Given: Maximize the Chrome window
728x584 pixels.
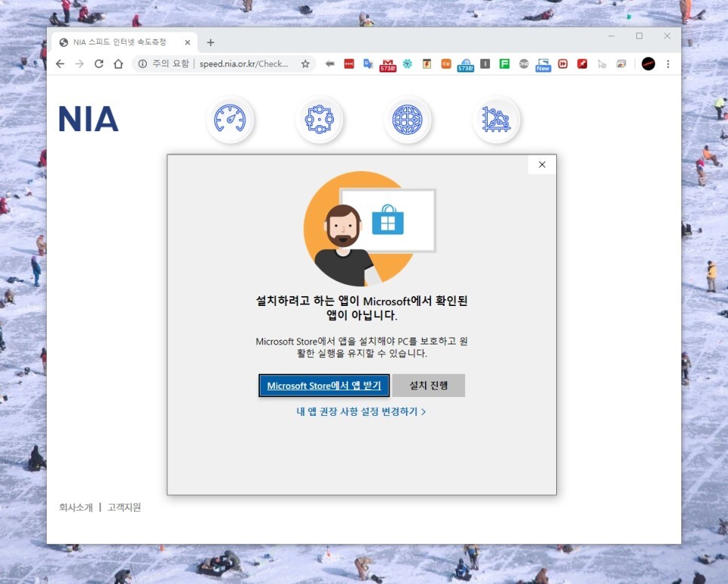Looking at the screenshot, I should tap(639, 35).
